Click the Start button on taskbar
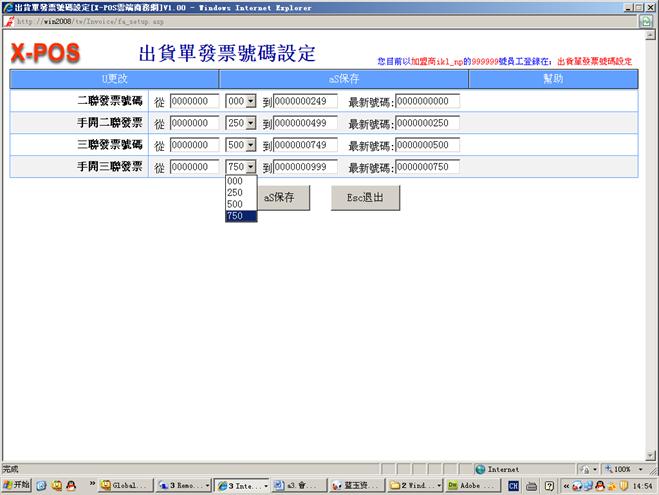659x495 pixels. [16, 485]
